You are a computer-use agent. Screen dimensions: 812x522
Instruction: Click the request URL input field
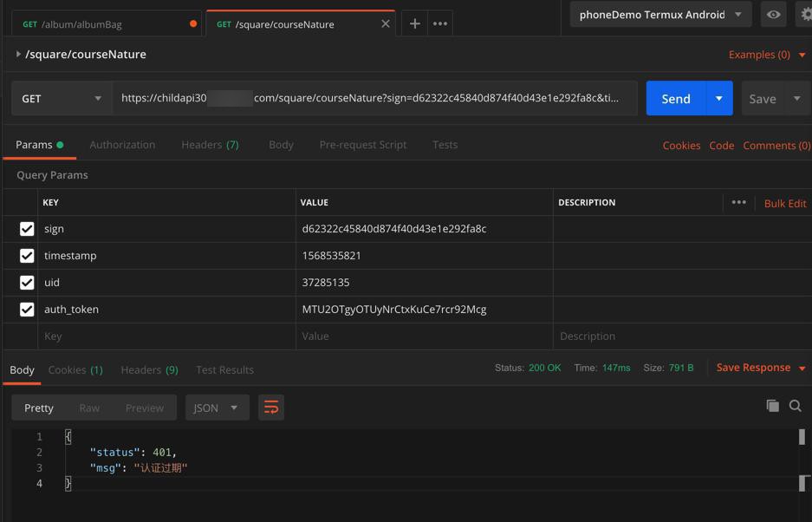pyautogui.click(x=374, y=99)
